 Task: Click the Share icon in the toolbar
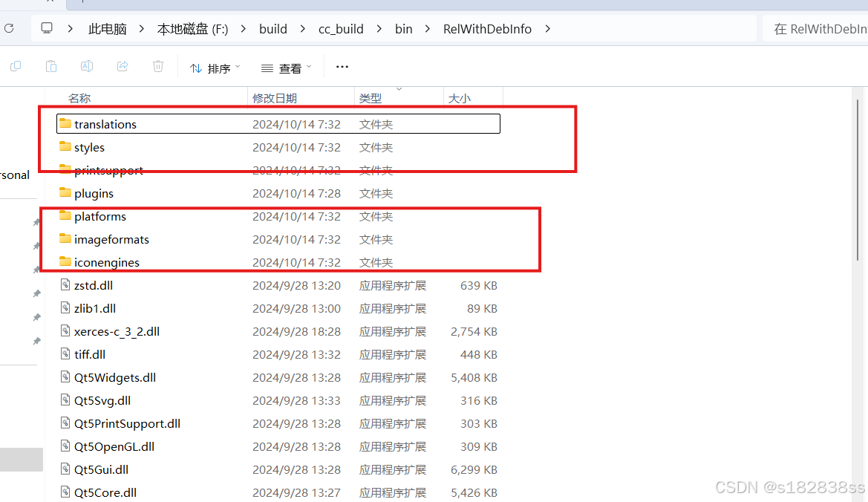(122, 66)
